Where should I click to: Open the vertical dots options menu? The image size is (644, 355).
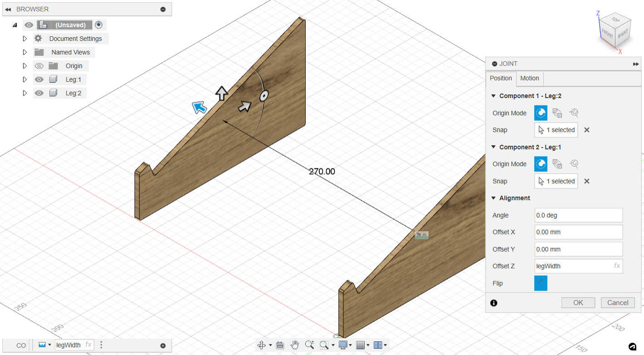click(x=101, y=345)
